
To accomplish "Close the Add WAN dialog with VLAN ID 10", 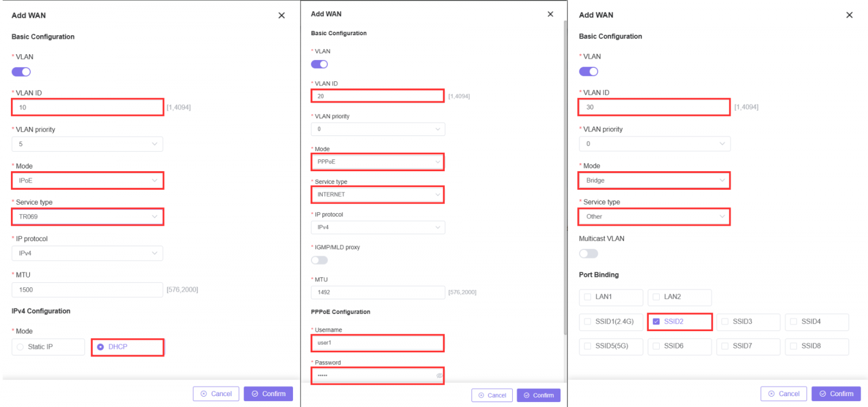I will coord(282,16).
